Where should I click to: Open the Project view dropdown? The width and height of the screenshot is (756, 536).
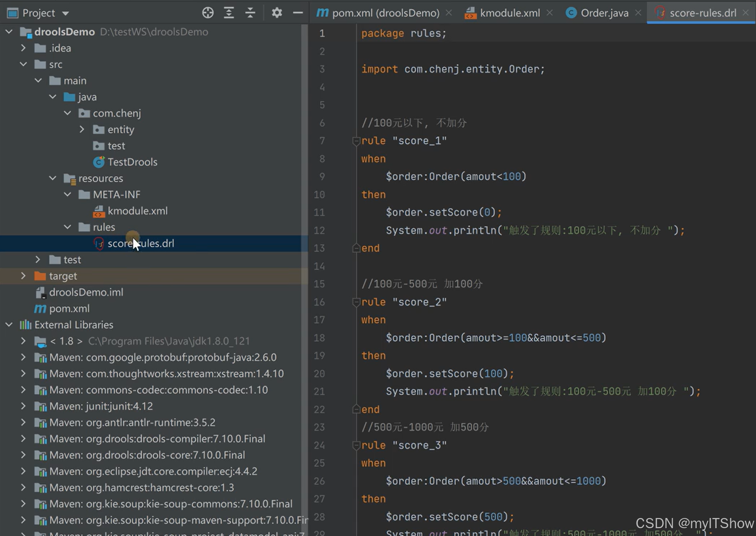(66, 13)
